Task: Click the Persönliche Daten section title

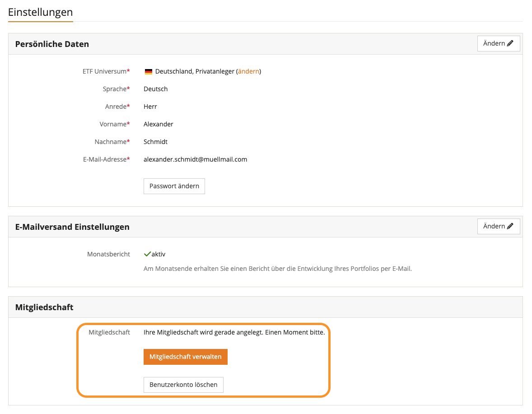Action: [x=52, y=44]
